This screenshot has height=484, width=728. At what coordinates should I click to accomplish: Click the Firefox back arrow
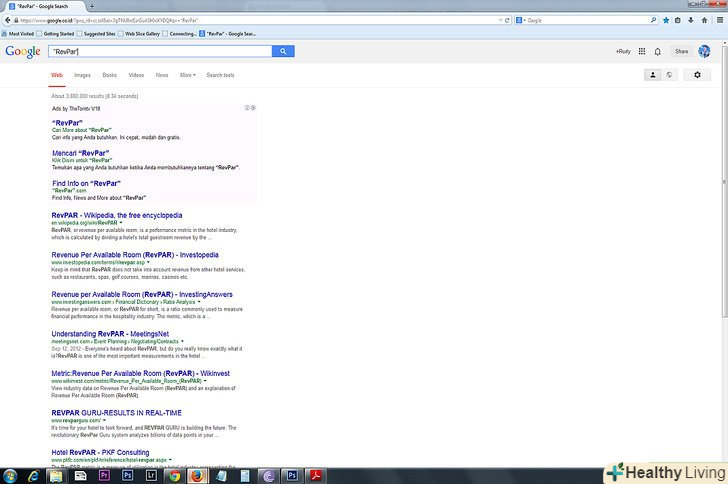tap(7, 20)
